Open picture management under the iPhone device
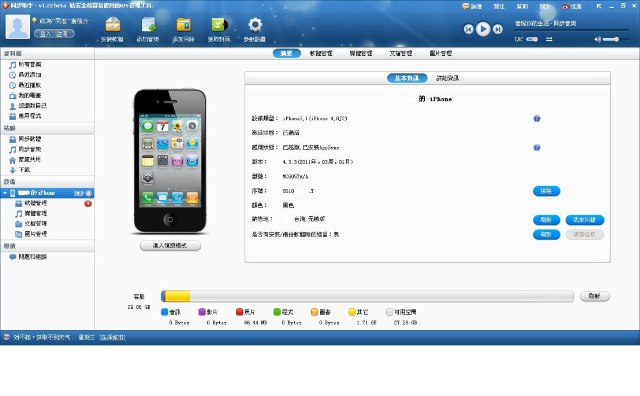Image resolution: width=640 pixels, height=396 pixels. tap(31, 234)
